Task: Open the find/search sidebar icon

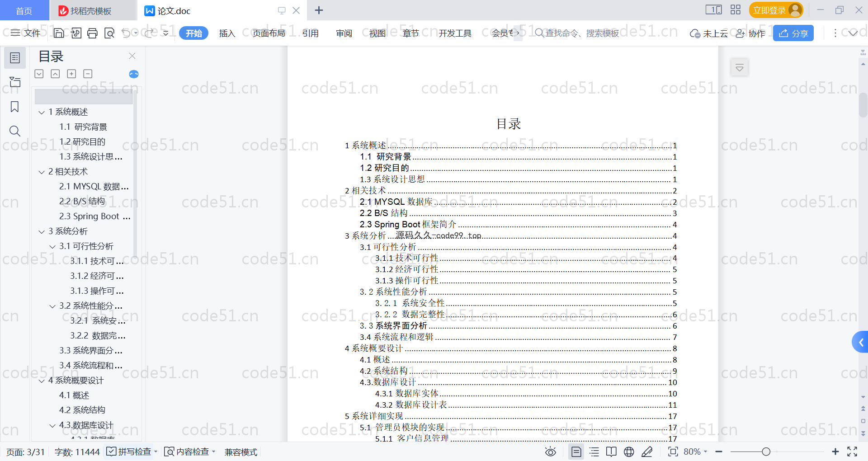Action: tap(15, 131)
